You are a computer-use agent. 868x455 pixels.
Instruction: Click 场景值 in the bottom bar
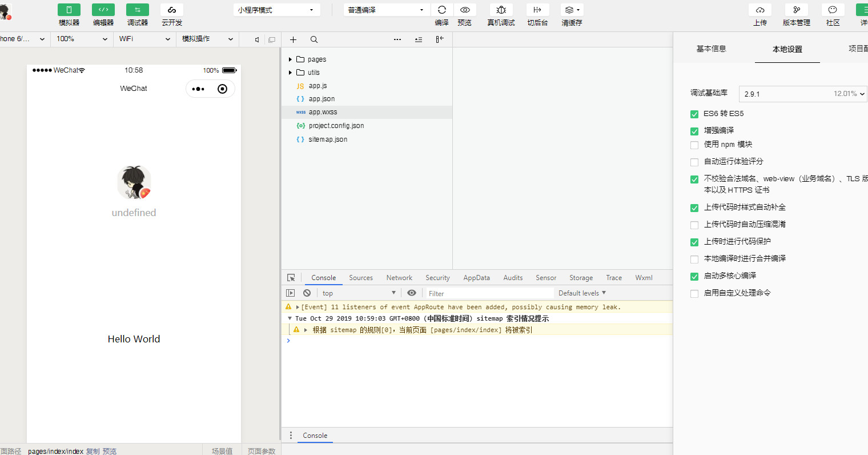coord(222,451)
